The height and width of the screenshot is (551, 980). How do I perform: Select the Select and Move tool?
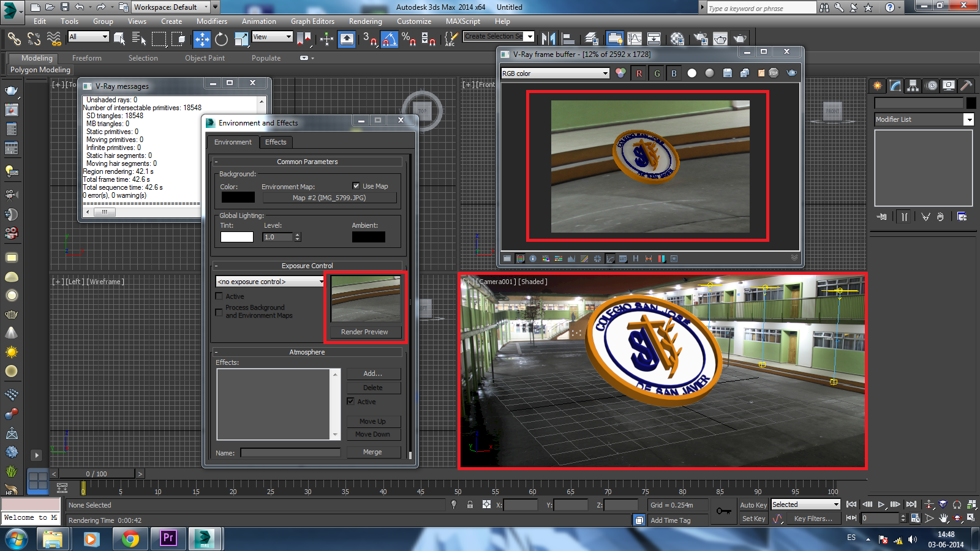202,39
